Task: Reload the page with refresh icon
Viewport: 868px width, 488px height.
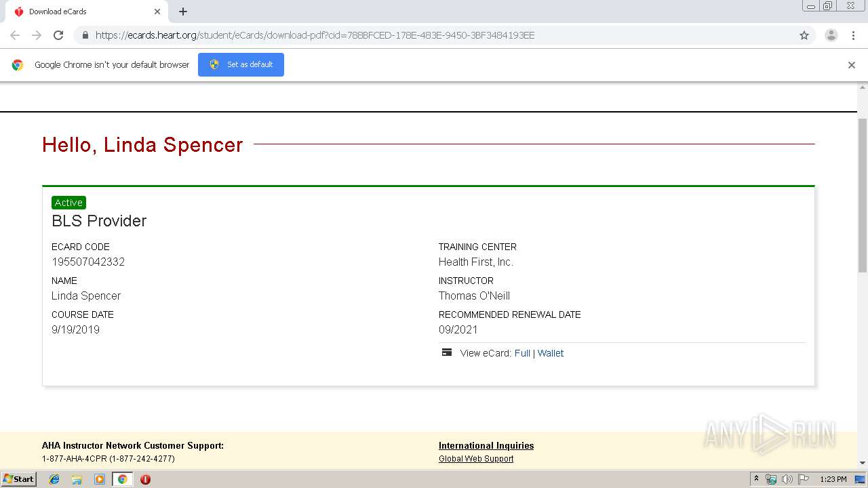Action: 58,35
